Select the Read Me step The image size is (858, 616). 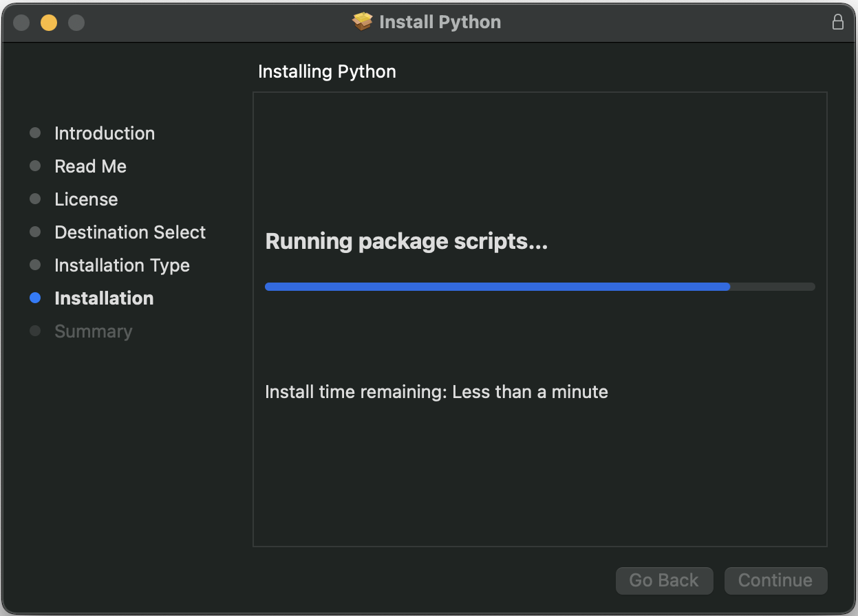click(91, 166)
